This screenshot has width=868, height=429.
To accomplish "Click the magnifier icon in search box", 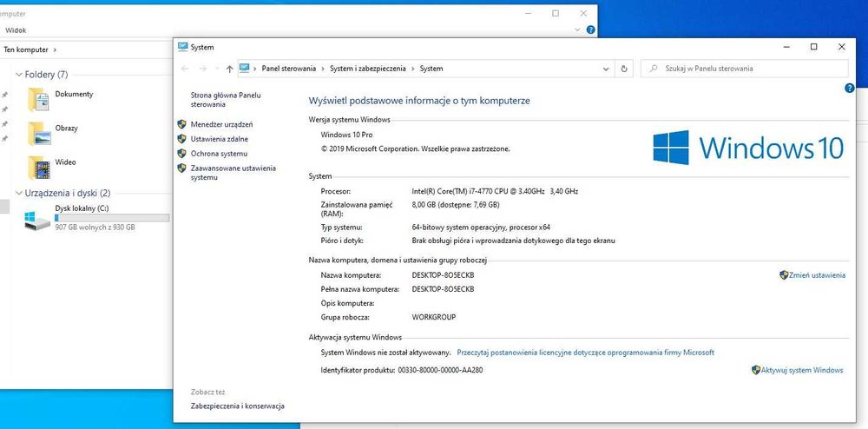I will click(x=654, y=69).
